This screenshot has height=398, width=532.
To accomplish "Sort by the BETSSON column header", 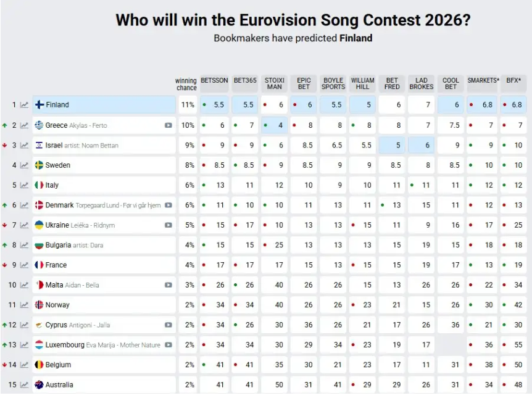I will (214, 81).
